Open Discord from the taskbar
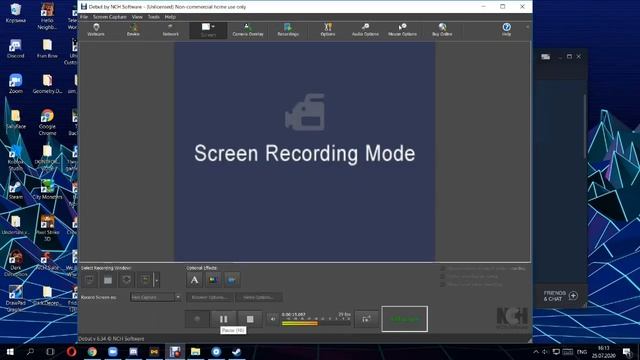The height and width of the screenshot is (360, 640). (x=133, y=352)
